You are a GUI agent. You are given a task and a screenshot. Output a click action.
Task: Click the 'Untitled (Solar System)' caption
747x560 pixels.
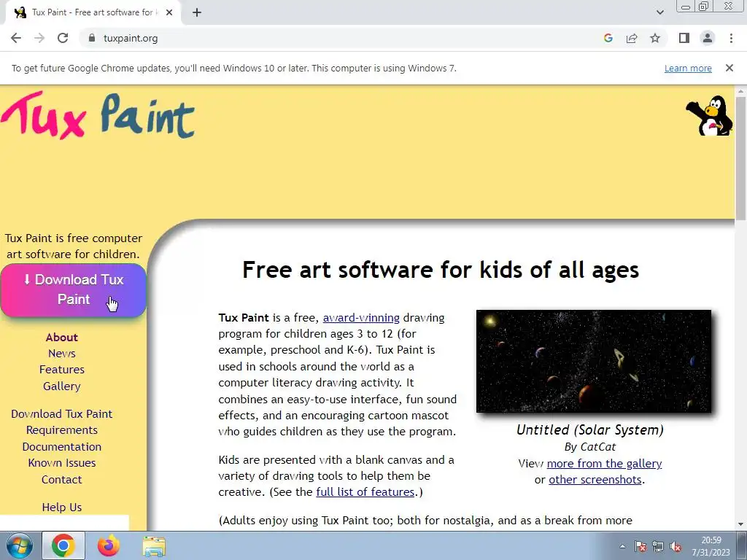point(589,430)
